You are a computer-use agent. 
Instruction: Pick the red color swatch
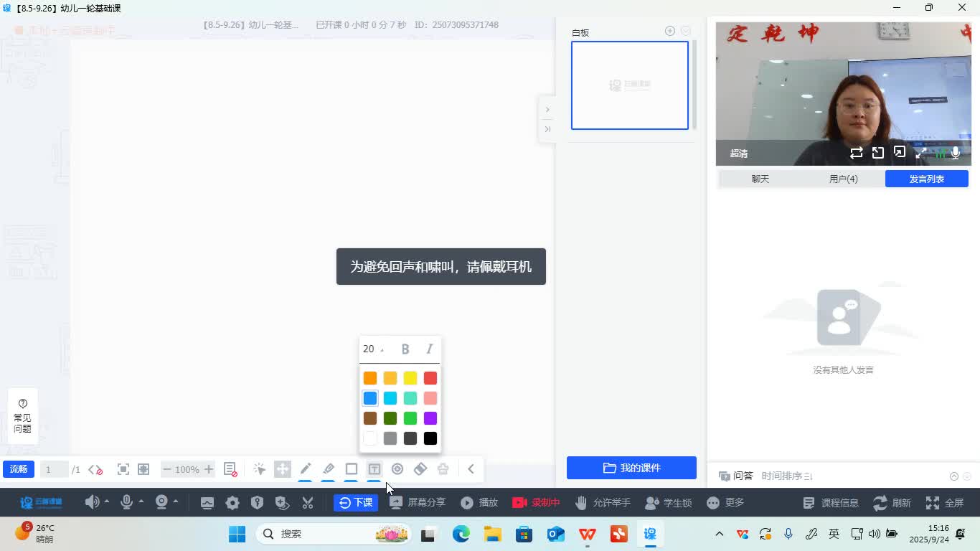[x=430, y=378]
